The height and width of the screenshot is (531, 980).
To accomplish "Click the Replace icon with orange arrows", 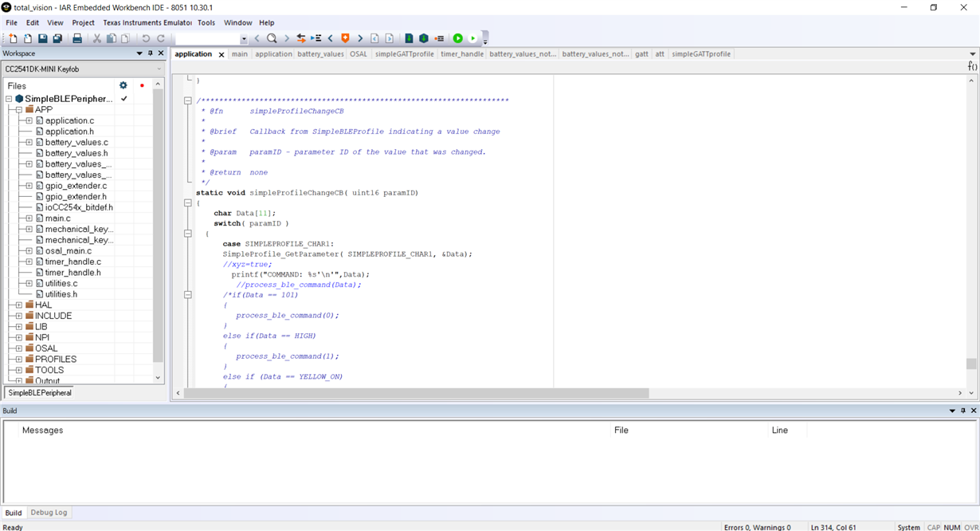I will click(301, 38).
